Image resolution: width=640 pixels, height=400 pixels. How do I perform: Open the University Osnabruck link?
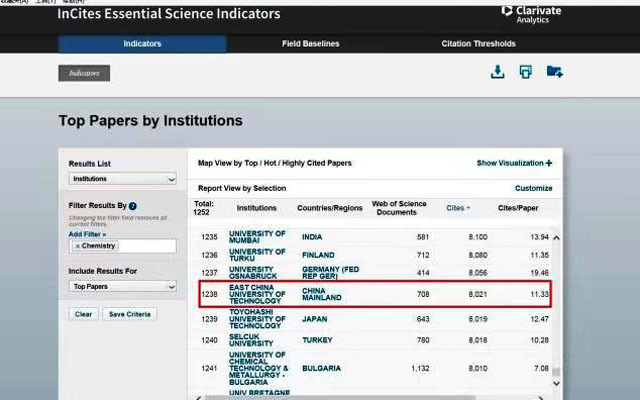[x=253, y=273]
